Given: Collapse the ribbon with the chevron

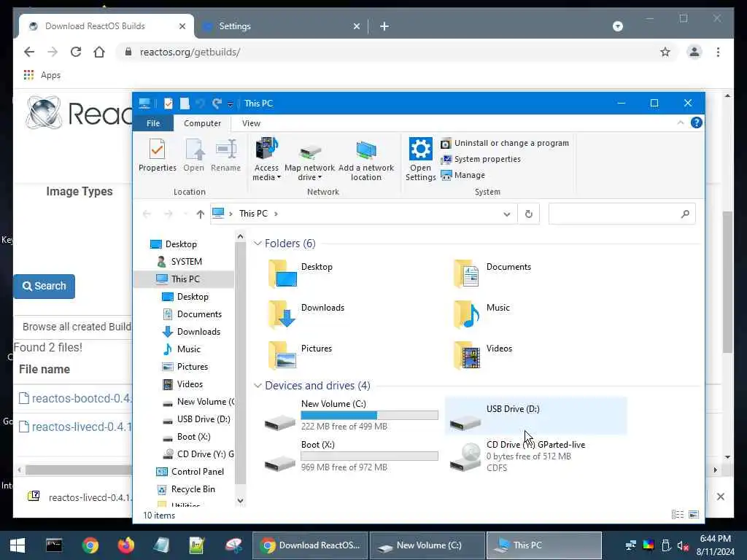Looking at the screenshot, I should [681, 122].
